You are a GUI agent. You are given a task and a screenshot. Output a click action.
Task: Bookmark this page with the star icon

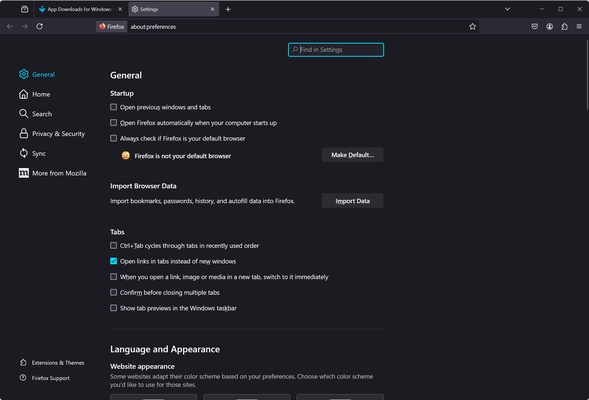pos(473,26)
